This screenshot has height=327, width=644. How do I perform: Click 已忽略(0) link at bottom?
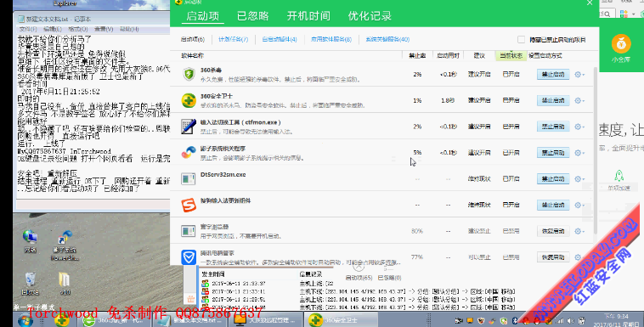coord(389,278)
